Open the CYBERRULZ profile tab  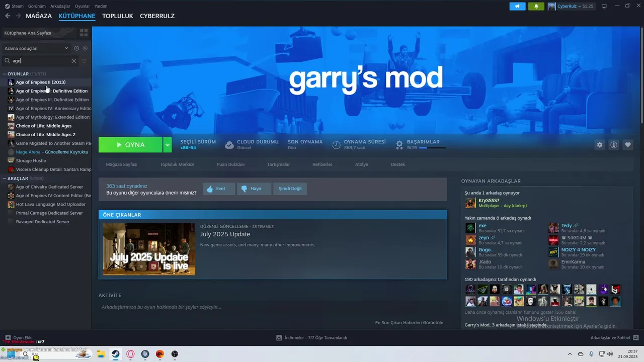(157, 16)
